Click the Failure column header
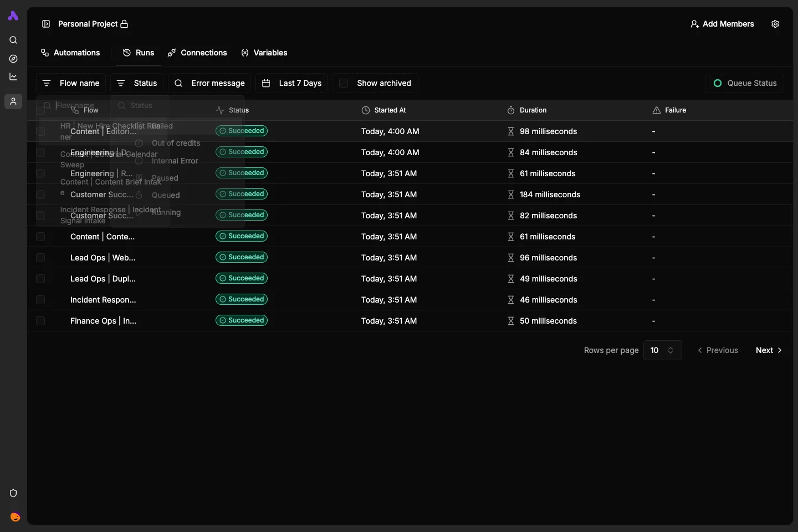Image resolution: width=798 pixels, height=532 pixels. [669, 110]
